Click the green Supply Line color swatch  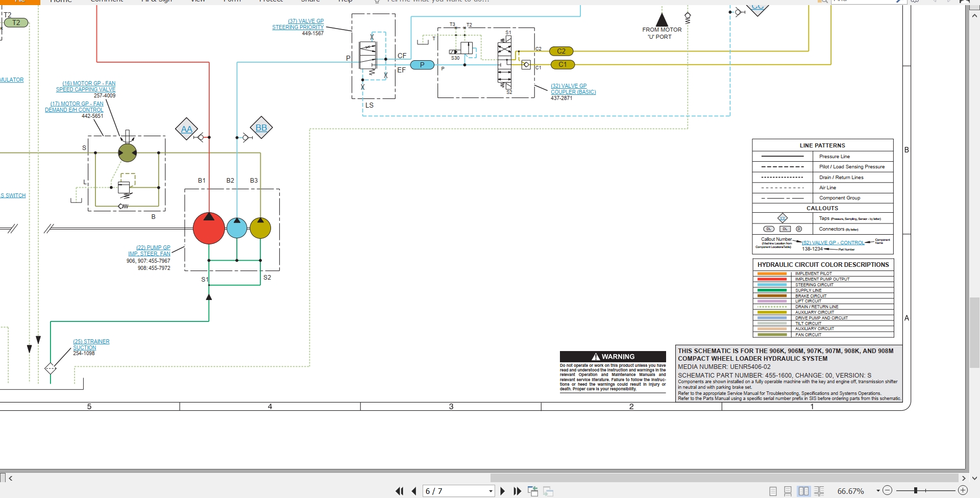click(x=772, y=290)
